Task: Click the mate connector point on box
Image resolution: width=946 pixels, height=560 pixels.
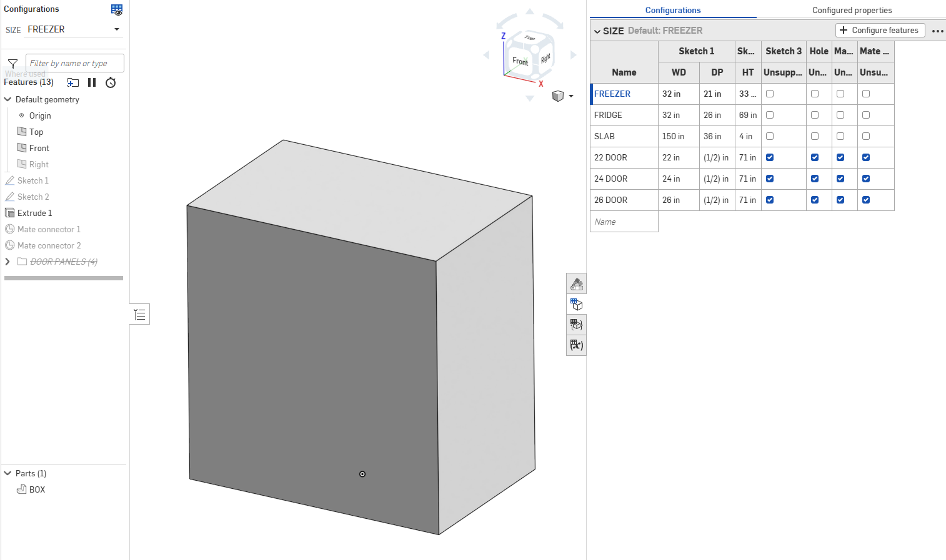Action: coord(362,474)
